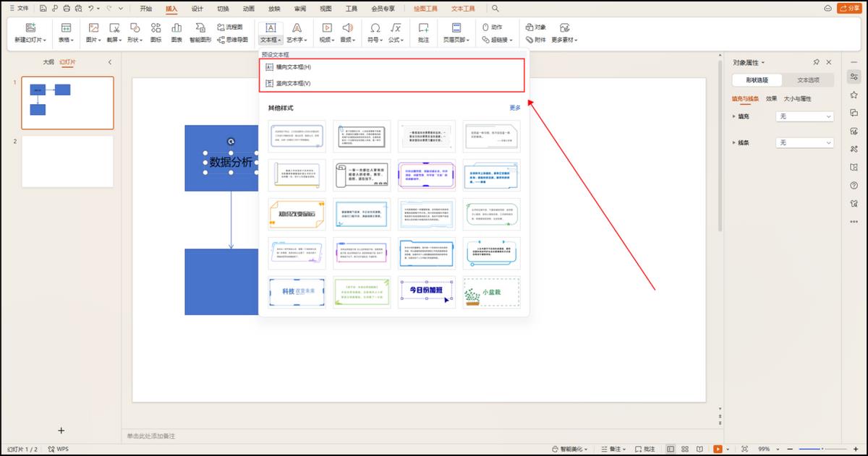The height and width of the screenshot is (456, 868).
Task: Click the help question mark in right sidebar
Action: click(854, 186)
